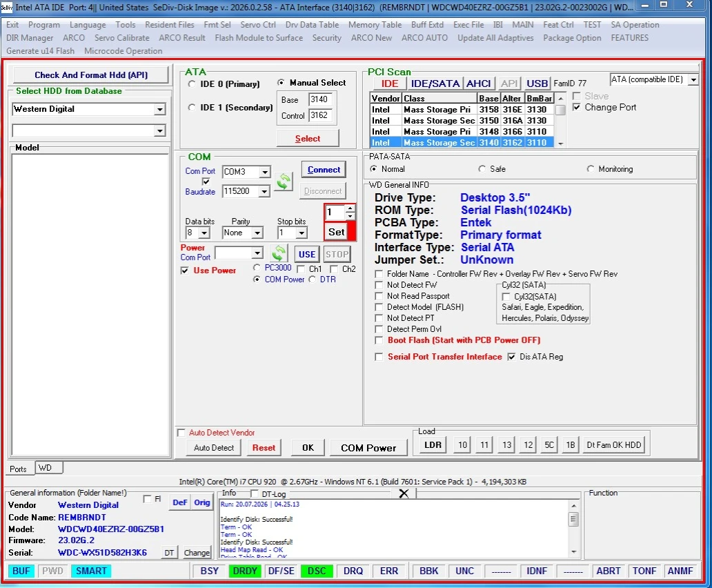Screen dimensions: 712x588
Task: Click the green refresh icon next to COM port
Action: point(284,182)
